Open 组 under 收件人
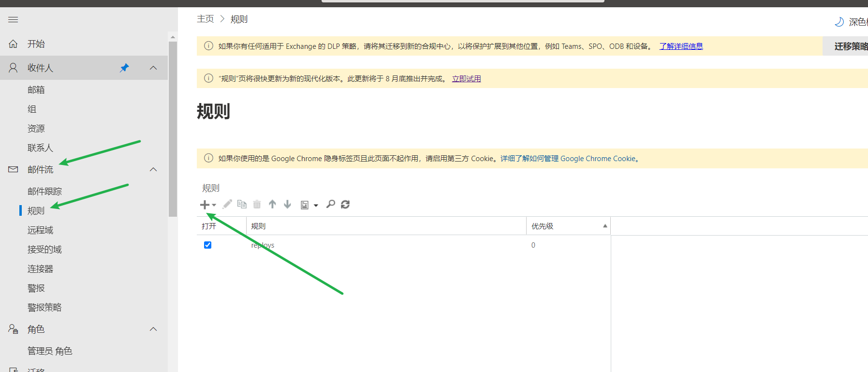 pyautogui.click(x=32, y=109)
